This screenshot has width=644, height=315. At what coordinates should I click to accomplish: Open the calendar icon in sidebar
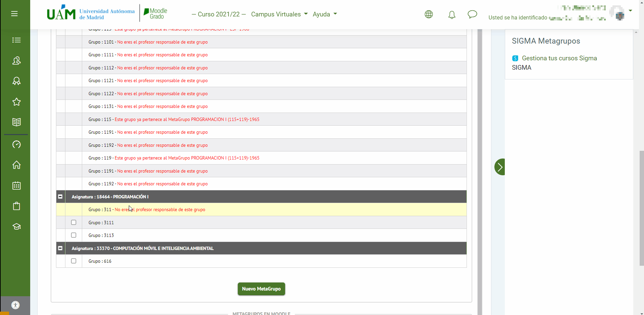[x=16, y=186]
